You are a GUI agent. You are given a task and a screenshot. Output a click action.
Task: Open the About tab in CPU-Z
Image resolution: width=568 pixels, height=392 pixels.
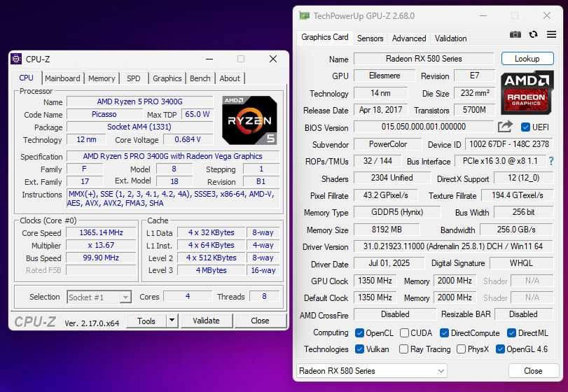pos(230,78)
